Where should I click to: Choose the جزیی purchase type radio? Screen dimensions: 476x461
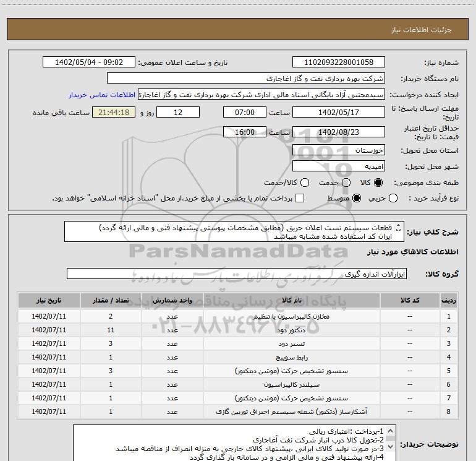(393, 198)
